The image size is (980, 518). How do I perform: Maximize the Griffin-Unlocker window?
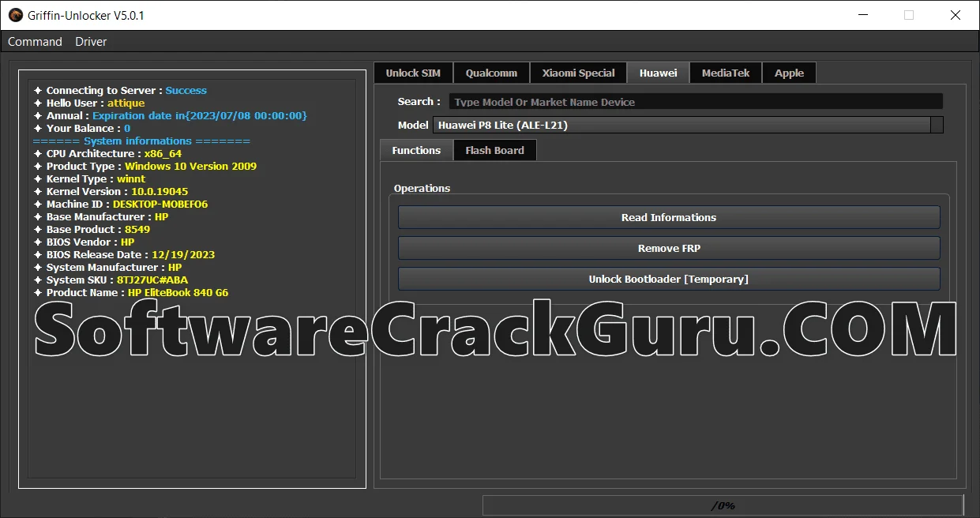(909, 15)
